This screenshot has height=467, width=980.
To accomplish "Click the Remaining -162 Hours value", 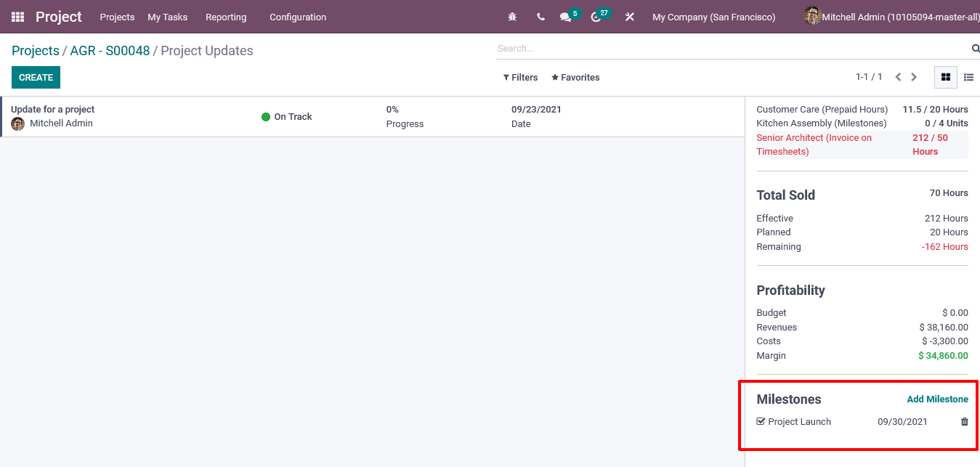I will click(945, 247).
